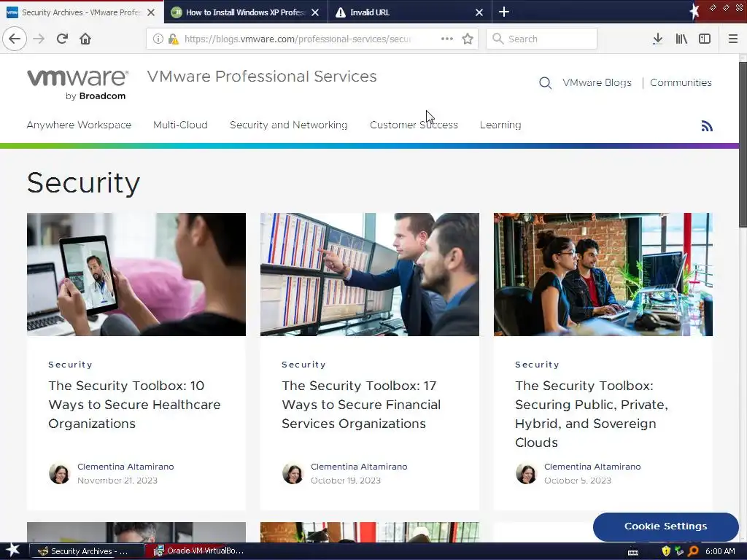This screenshot has height=560, width=747.
Task: Open the downloads panel
Action: pos(657,39)
